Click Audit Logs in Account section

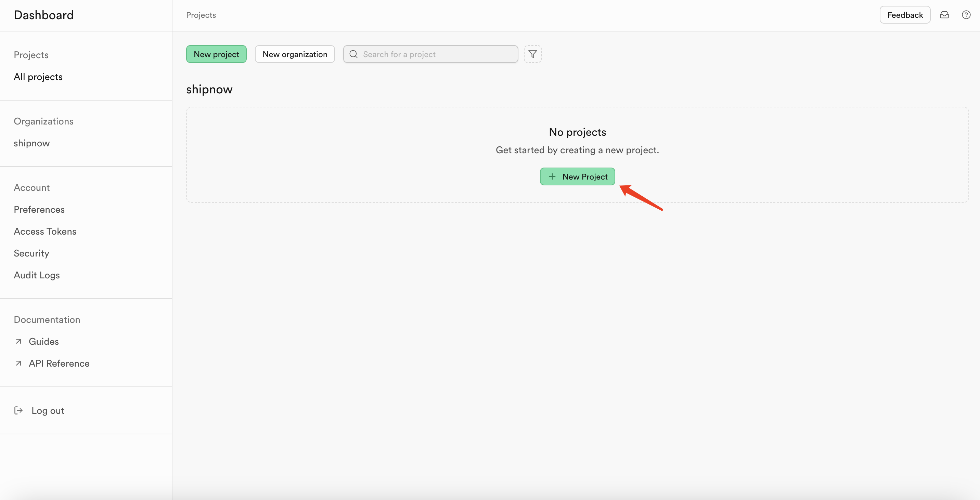coord(36,276)
